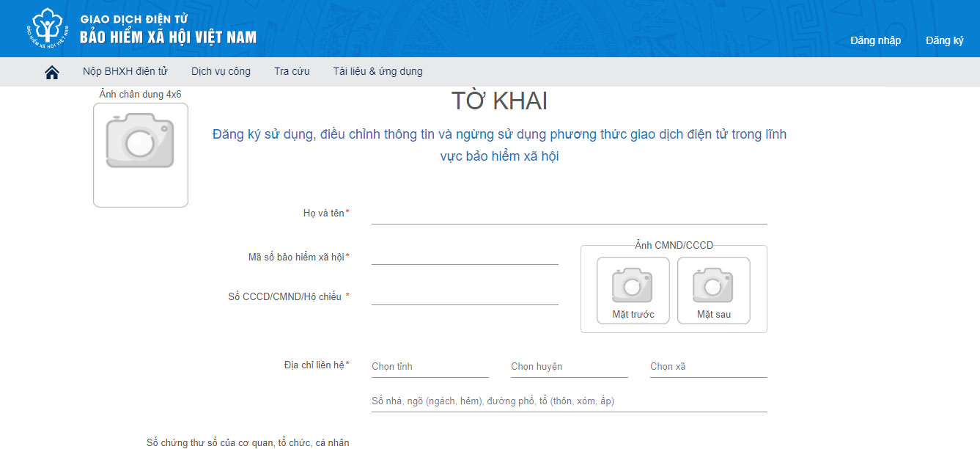The height and width of the screenshot is (449, 980).
Task: Open the Dịch vụ công menu
Action: click(x=221, y=71)
